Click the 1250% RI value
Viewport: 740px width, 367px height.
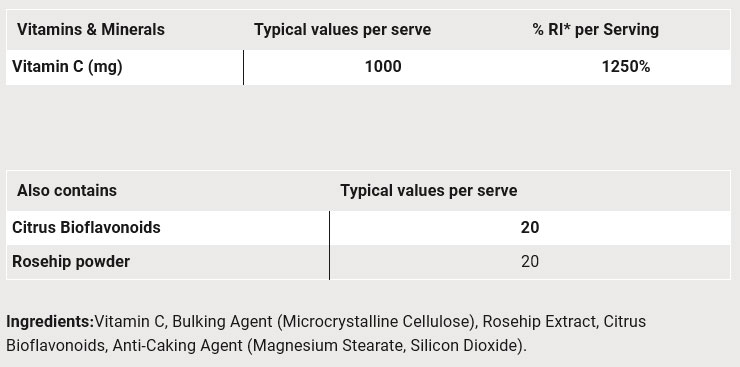(626, 67)
